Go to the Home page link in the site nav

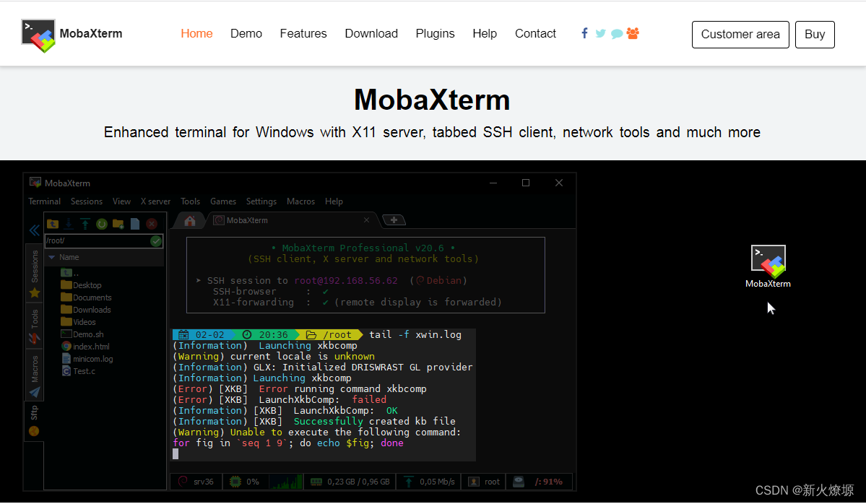click(x=196, y=34)
